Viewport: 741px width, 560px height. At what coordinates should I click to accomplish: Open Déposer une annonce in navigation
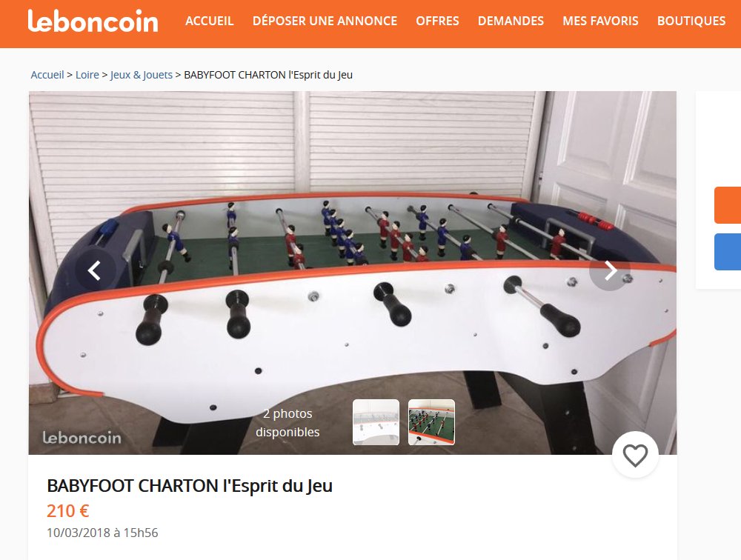[x=325, y=21]
